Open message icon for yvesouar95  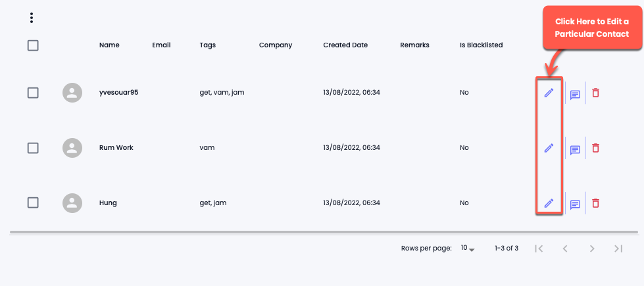pyautogui.click(x=575, y=95)
